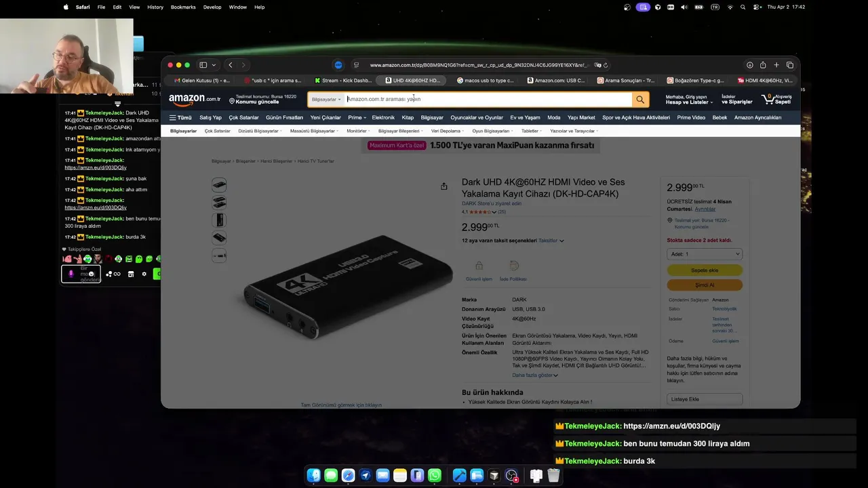
Task: Expand Taksitler installment options
Action: pos(551,241)
